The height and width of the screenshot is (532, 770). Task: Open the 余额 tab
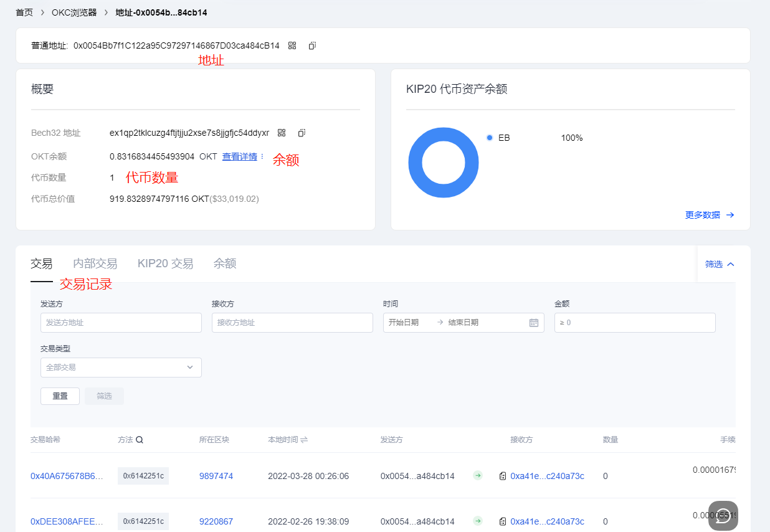pyautogui.click(x=224, y=264)
